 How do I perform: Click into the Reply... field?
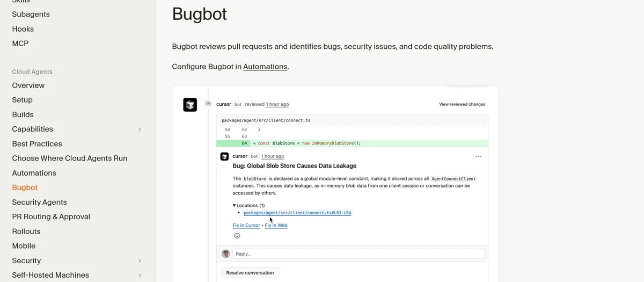tap(359, 254)
